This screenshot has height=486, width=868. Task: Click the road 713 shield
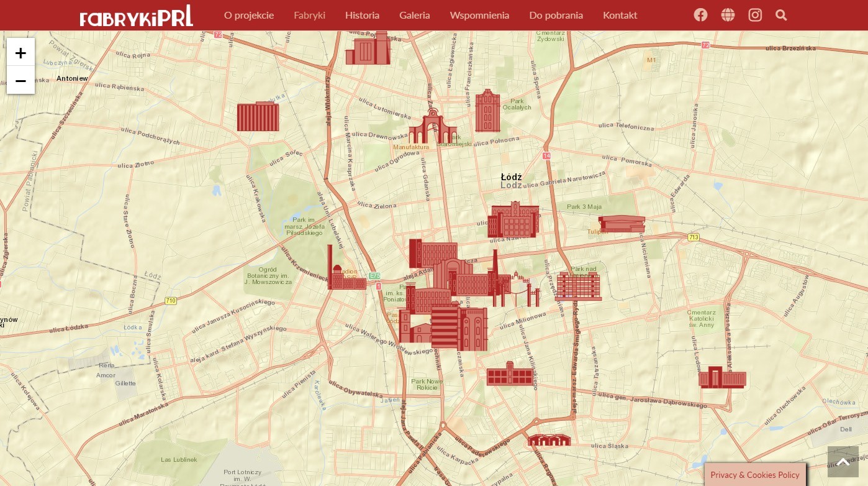pyautogui.click(x=694, y=237)
